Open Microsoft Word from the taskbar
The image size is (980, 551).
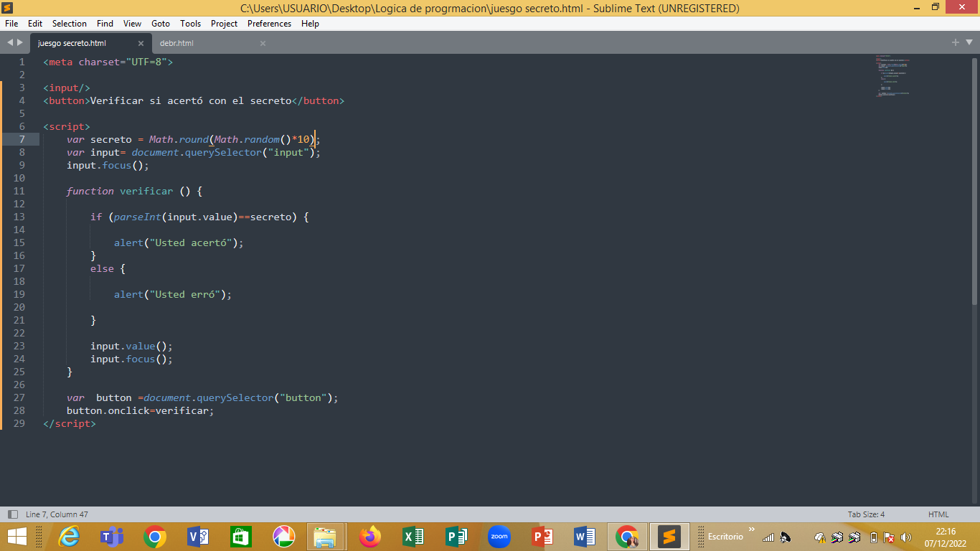click(x=585, y=537)
